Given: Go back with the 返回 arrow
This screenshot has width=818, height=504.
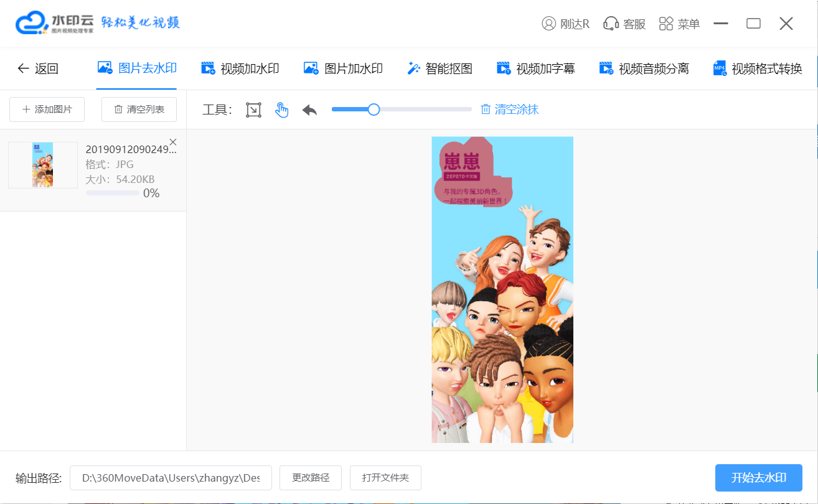Looking at the screenshot, I should (x=37, y=68).
